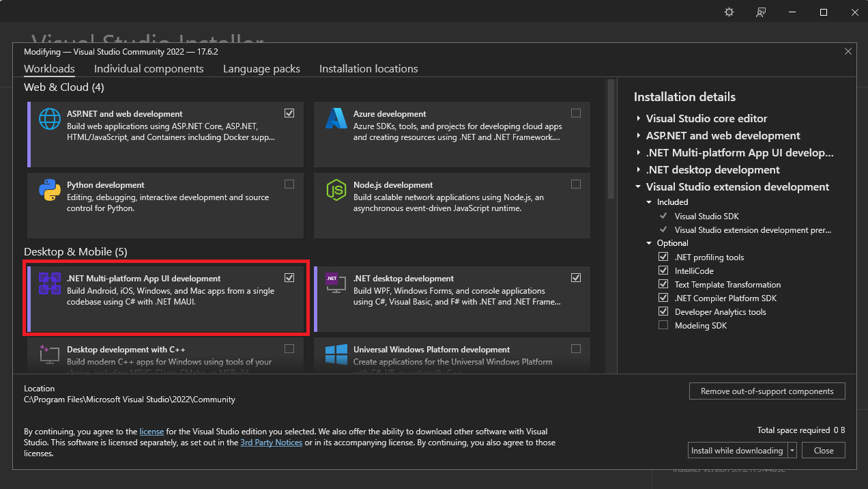868x489 pixels.
Task: Close the Modifying dialog with the X
Action: click(x=848, y=51)
